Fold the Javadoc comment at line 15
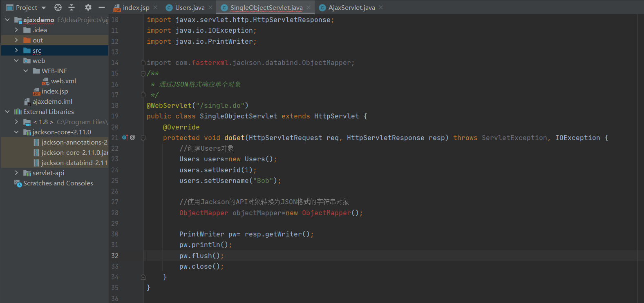Viewport: 644px width, 303px height. coord(143,74)
